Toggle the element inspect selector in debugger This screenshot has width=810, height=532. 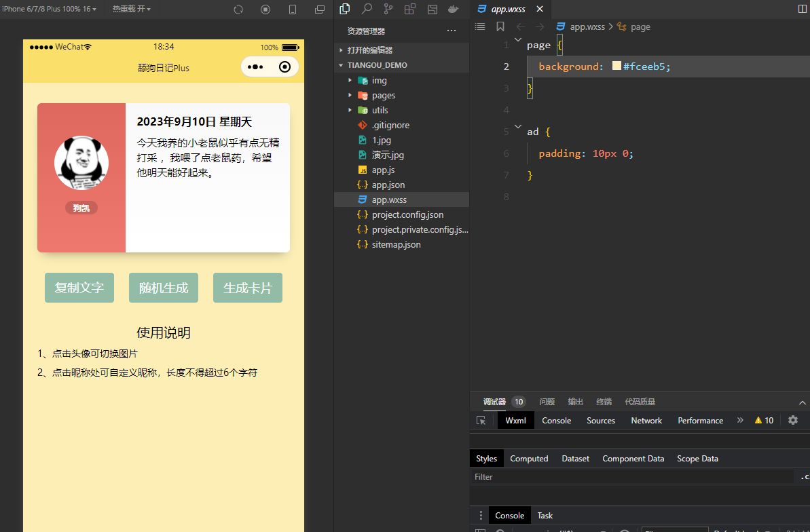point(481,420)
